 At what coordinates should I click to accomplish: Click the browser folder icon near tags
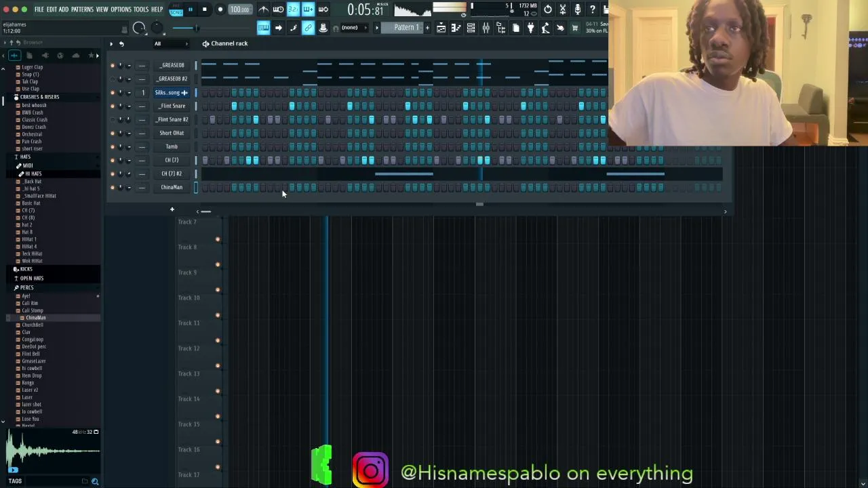(x=85, y=481)
